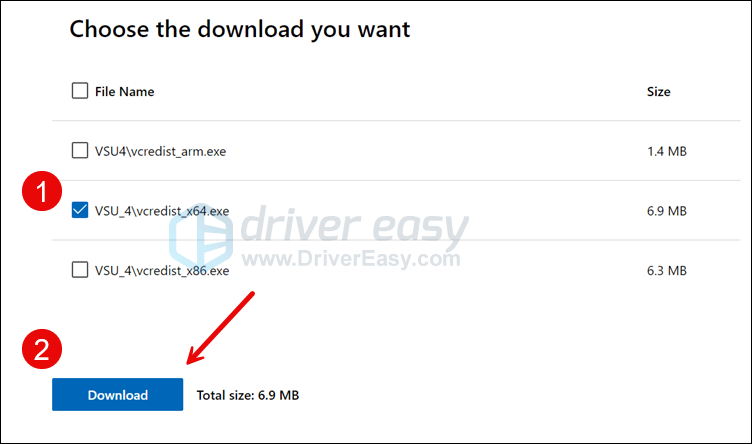
Task: Click the 1.4 MB size value
Action: [x=667, y=152]
